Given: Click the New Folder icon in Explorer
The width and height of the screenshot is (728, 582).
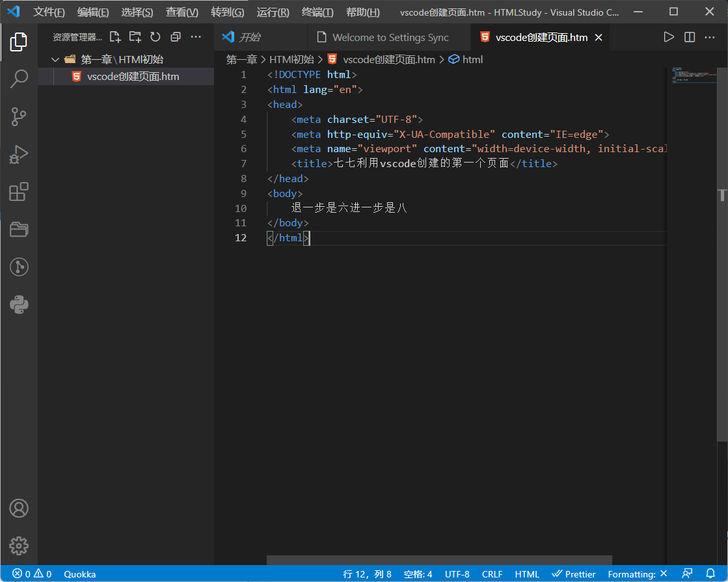Looking at the screenshot, I should (x=135, y=37).
